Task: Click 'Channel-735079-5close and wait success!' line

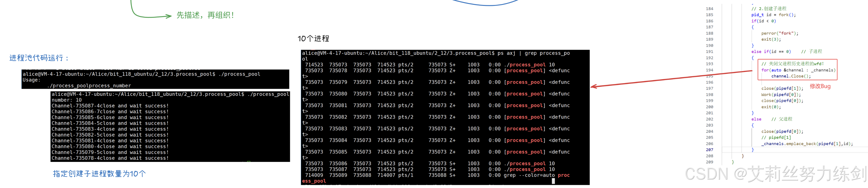Action: [110, 152]
